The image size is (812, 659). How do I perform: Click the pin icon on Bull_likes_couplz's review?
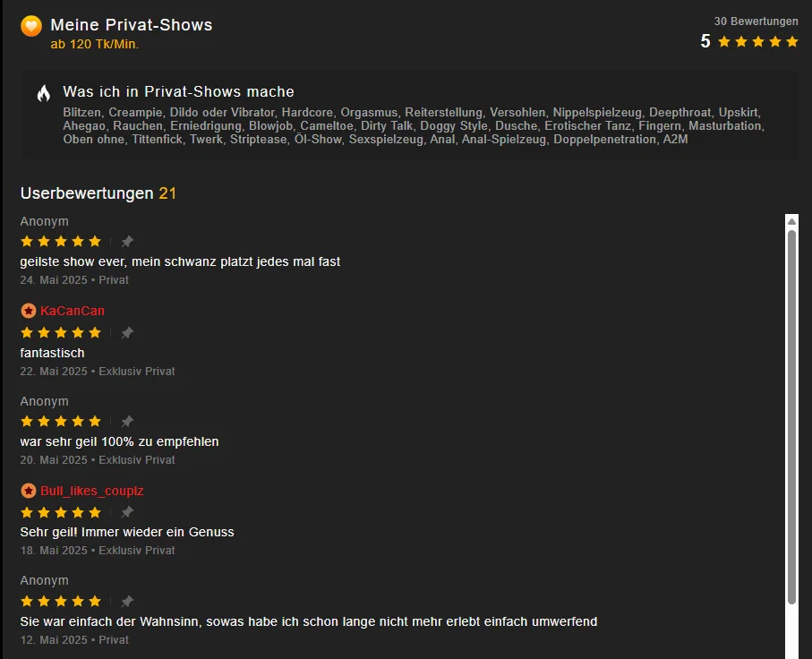(x=127, y=512)
